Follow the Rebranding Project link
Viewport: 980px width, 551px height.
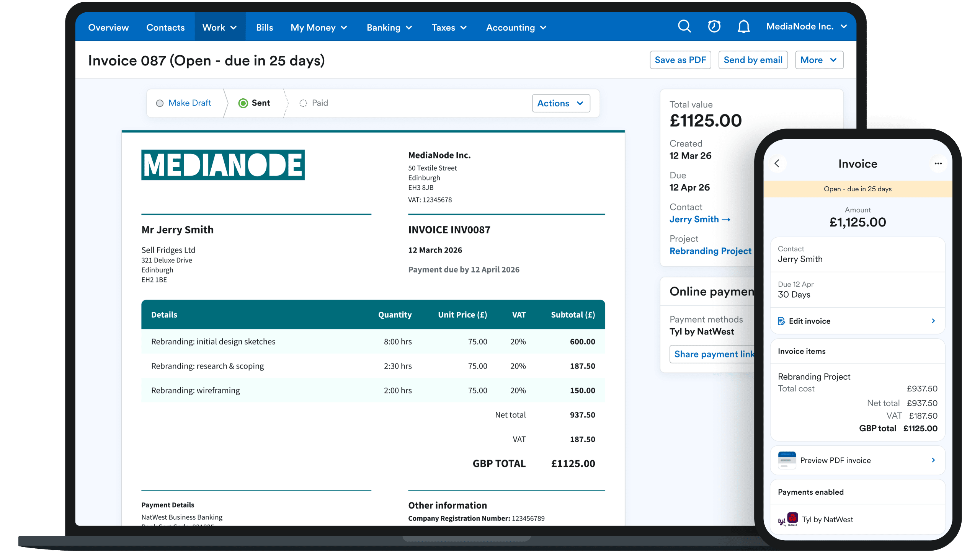pyautogui.click(x=710, y=251)
